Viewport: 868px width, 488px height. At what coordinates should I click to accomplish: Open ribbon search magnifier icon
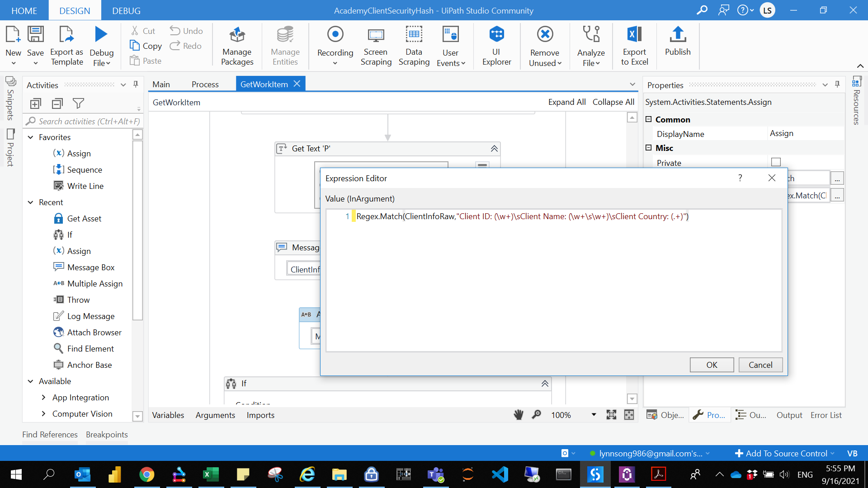pyautogui.click(x=702, y=10)
